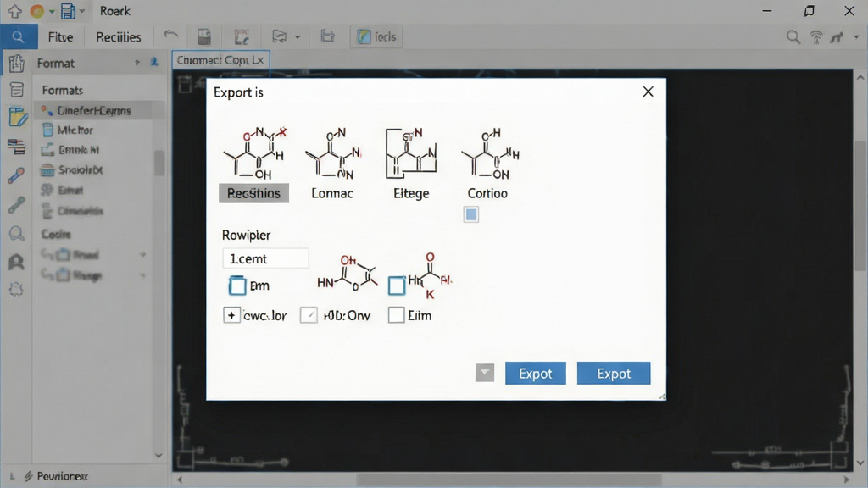Open the Reciiiies menu
Screen dimensions: 868x488
point(119,37)
